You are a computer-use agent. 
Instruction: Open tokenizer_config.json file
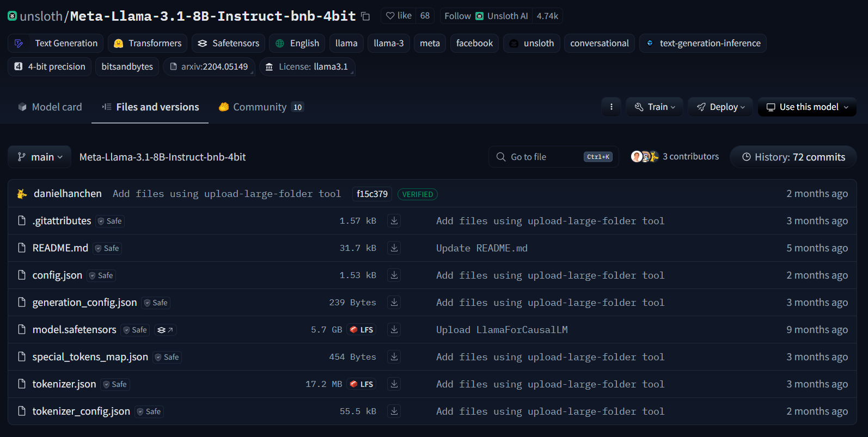point(81,411)
